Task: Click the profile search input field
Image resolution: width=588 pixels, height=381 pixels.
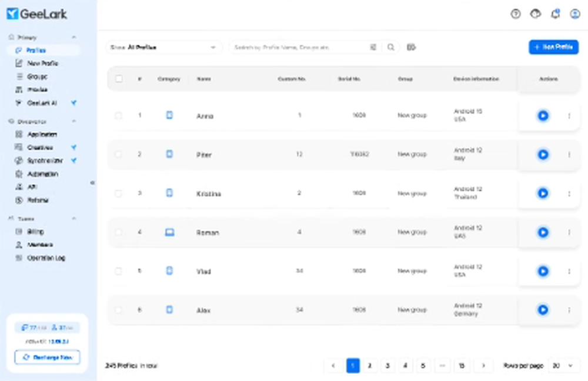Action: click(300, 47)
